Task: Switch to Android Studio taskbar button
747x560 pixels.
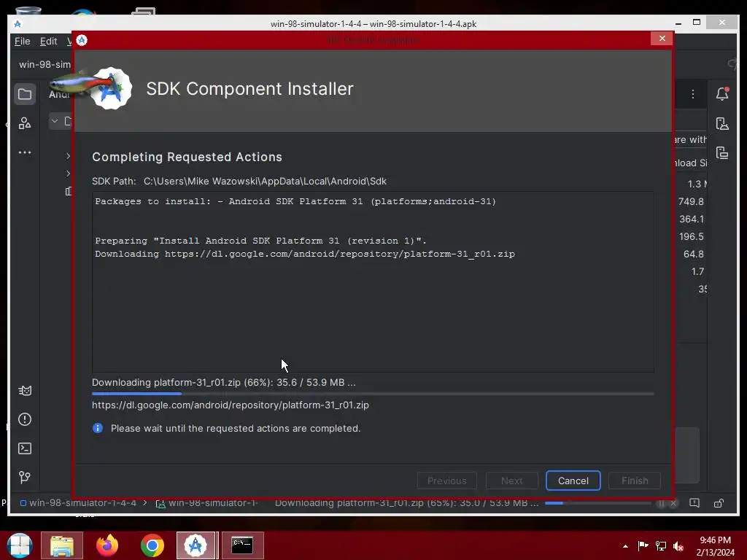Action: coord(196,545)
